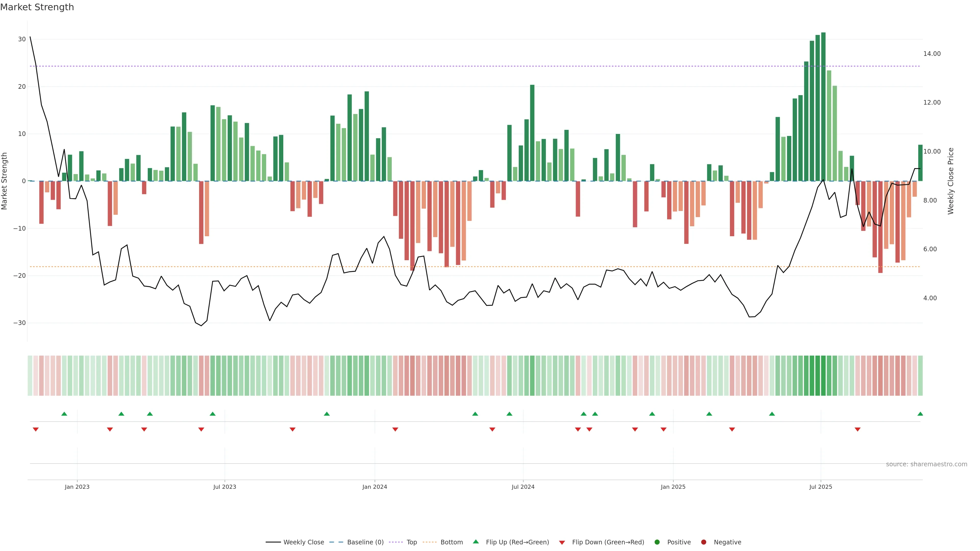Click the Negative red circle legend icon
This screenshot has height=551, width=980.
point(703,542)
